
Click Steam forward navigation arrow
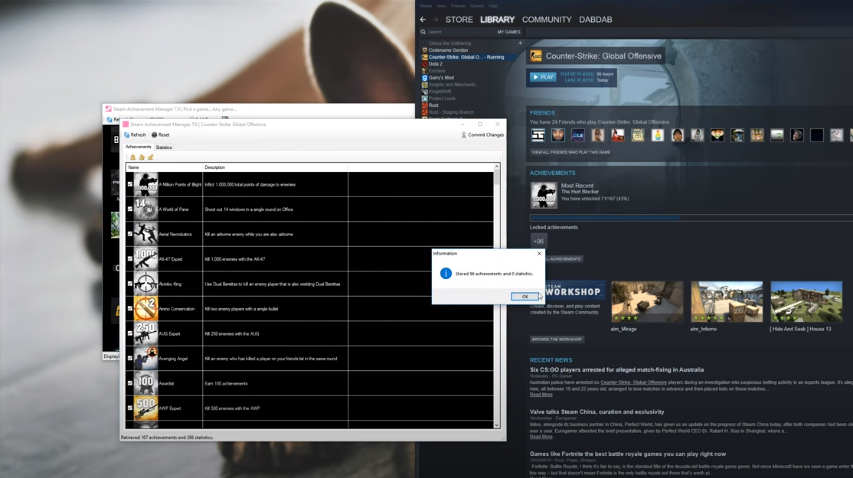tap(435, 20)
